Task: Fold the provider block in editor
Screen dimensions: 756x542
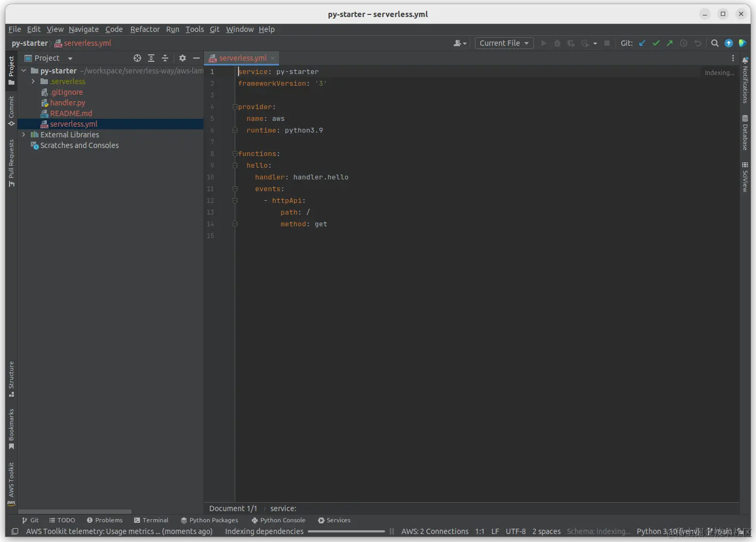Action: click(235, 107)
